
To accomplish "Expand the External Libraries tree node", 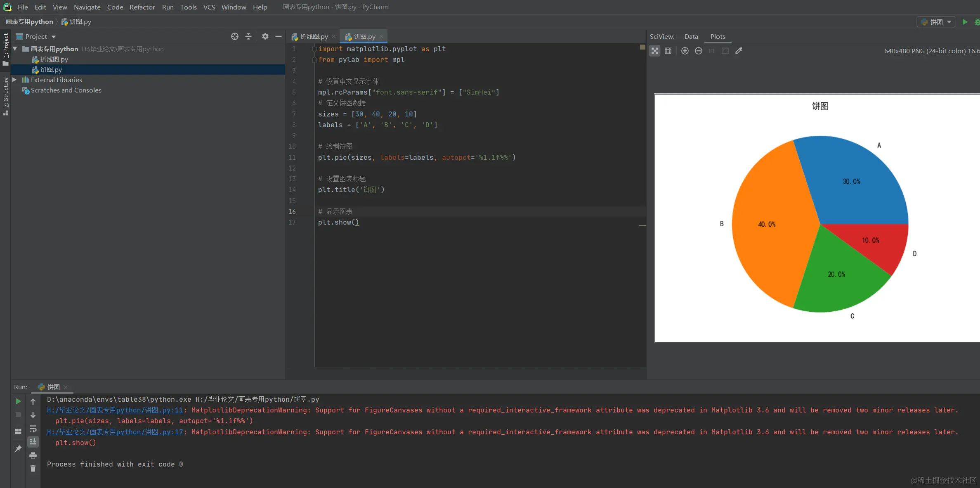I will pos(15,80).
